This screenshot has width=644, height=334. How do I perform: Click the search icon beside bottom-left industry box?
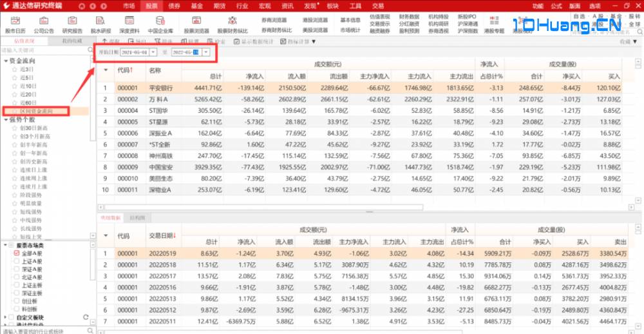tap(90, 330)
